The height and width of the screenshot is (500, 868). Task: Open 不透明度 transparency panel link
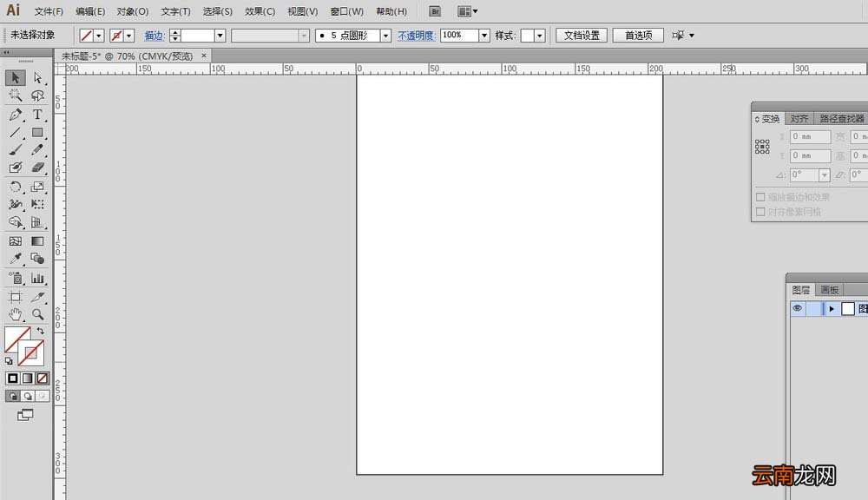[417, 36]
